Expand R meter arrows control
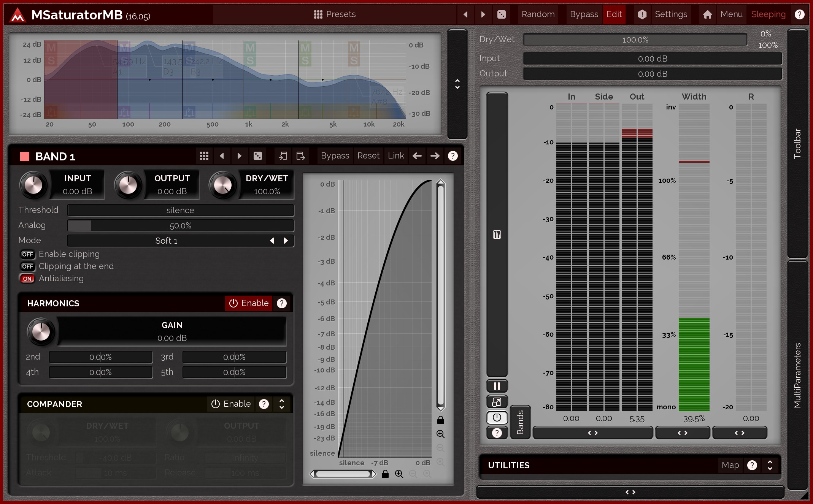 click(740, 433)
